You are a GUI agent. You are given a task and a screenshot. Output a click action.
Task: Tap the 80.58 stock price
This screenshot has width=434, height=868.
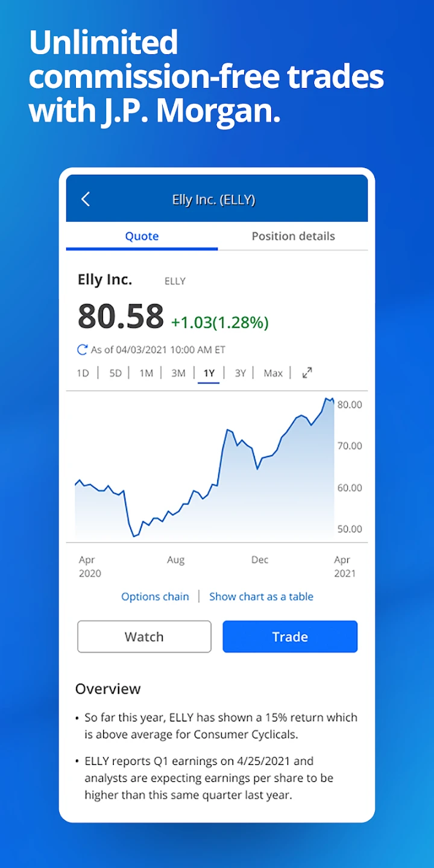coord(121,316)
